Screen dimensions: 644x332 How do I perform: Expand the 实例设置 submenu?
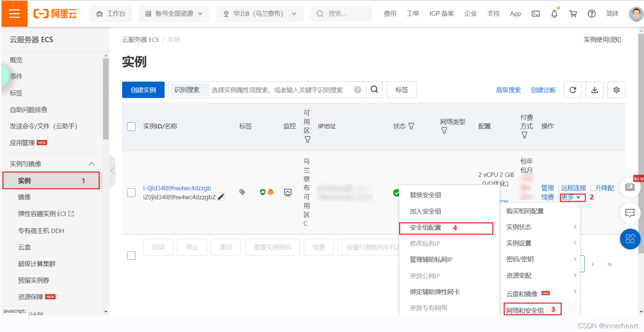pyautogui.click(x=540, y=243)
